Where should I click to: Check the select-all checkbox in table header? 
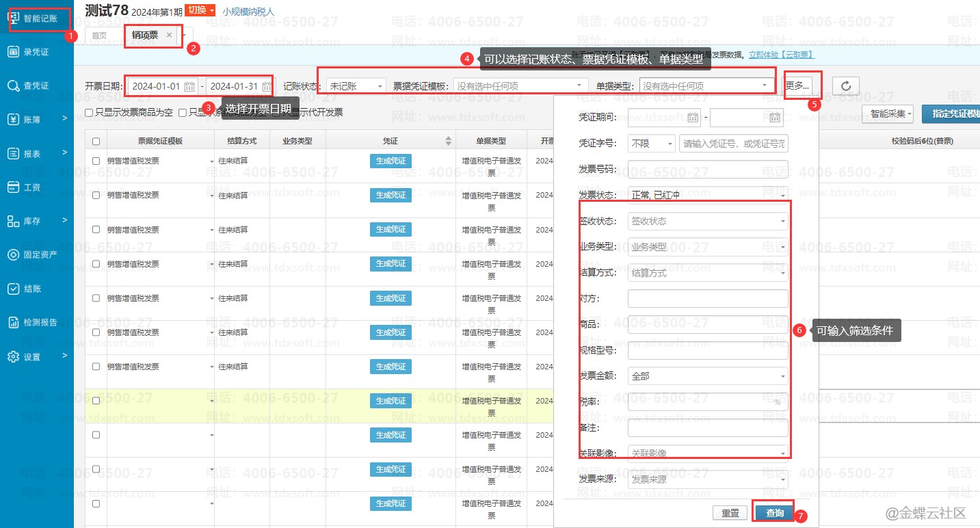click(96, 142)
